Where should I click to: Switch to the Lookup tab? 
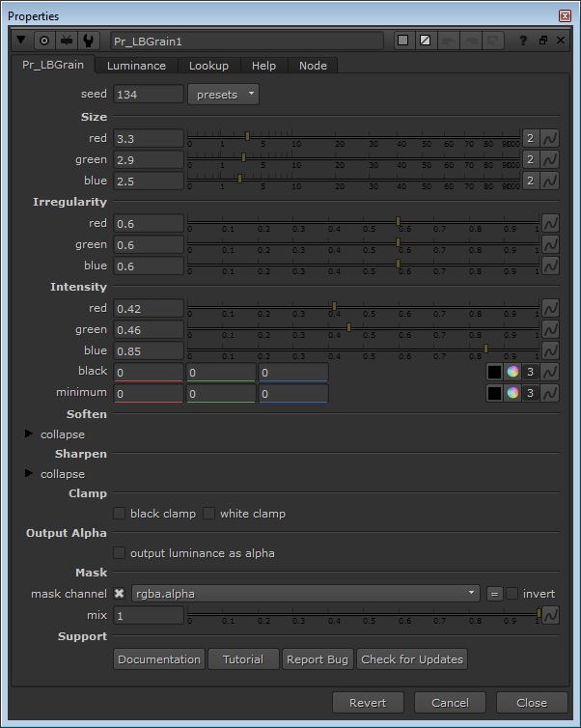[x=208, y=66]
